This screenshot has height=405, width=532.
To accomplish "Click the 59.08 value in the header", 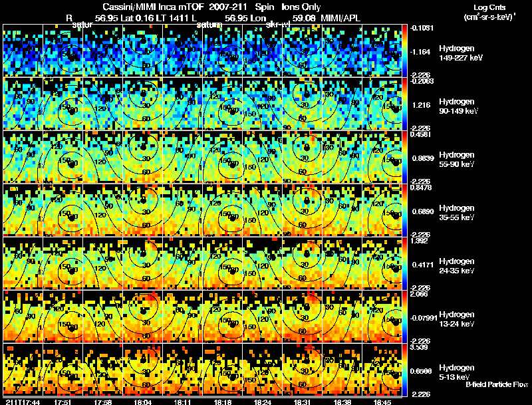I will tap(304, 18).
